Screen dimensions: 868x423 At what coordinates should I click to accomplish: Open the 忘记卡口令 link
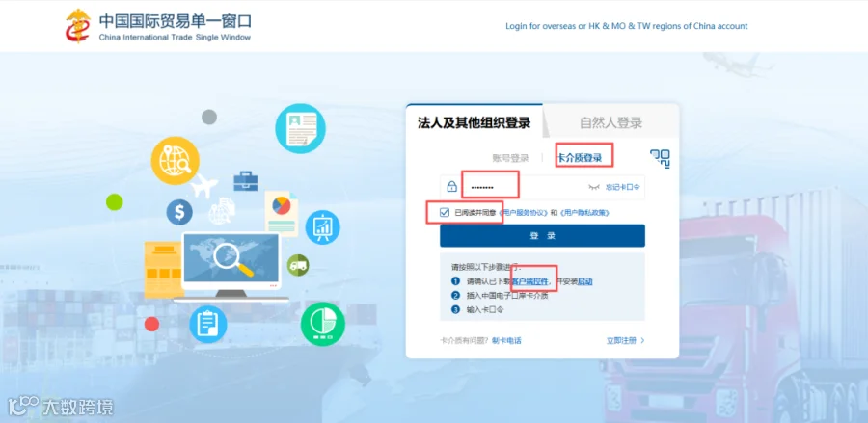(623, 188)
